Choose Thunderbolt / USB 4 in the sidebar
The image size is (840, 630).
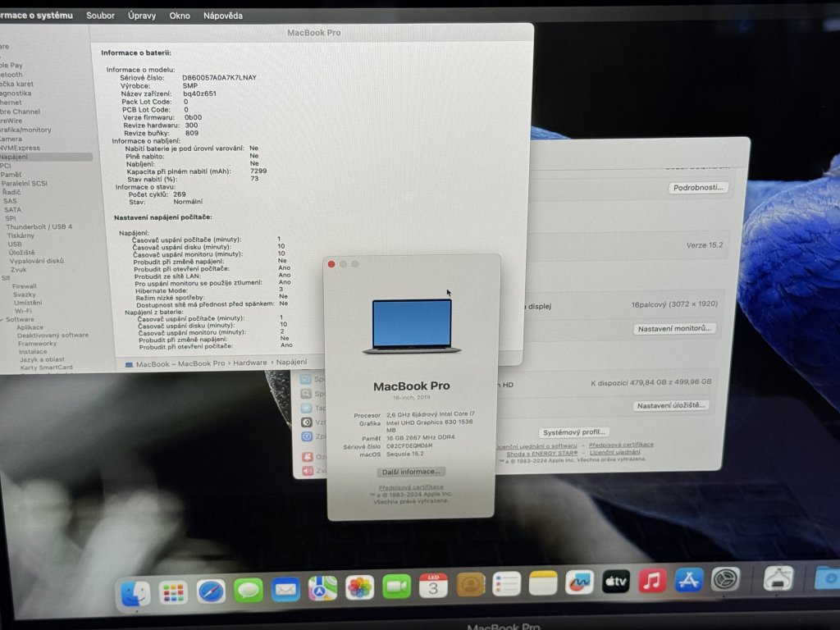[39, 226]
